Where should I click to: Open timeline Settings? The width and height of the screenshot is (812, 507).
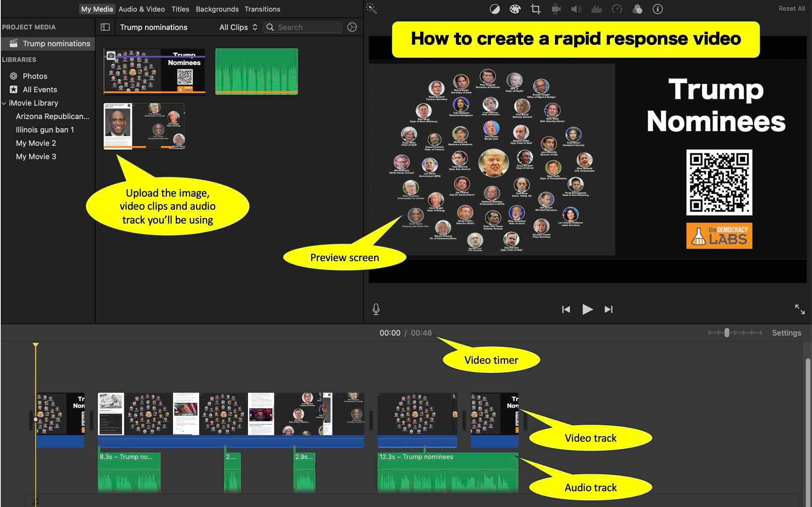(x=786, y=333)
